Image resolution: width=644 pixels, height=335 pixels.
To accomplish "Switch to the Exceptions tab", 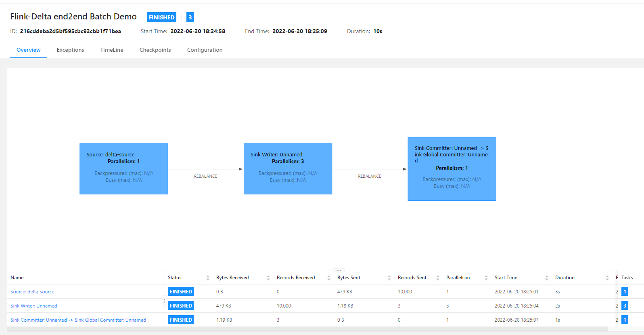I will tap(70, 50).
